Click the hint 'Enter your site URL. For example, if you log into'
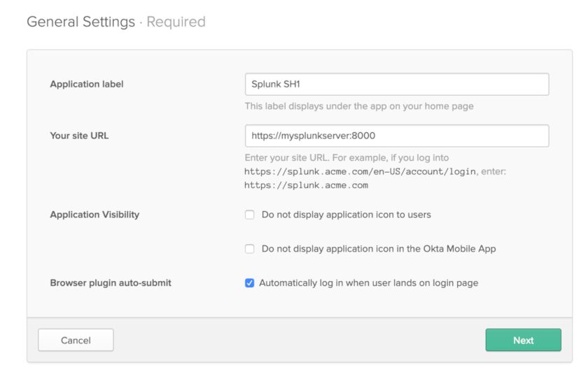This screenshot has height=374, width=588. pos(346,157)
